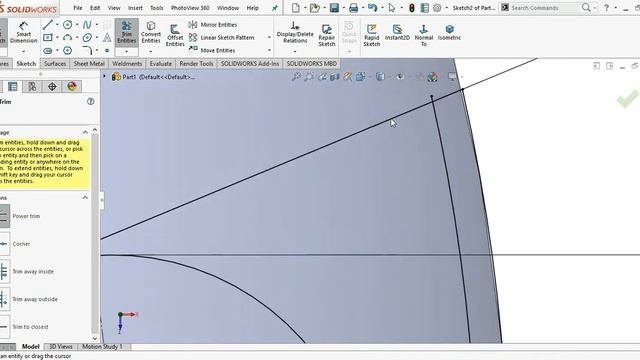The width and height of the screenshot is (640, 360).
Task: Choose the Straight Slot tool
Action: coord(48,51)
